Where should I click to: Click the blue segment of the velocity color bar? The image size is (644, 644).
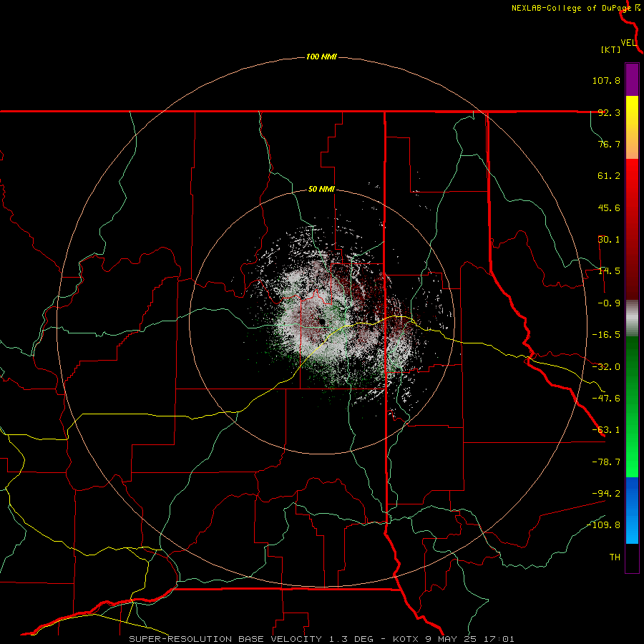click(632, 510)
